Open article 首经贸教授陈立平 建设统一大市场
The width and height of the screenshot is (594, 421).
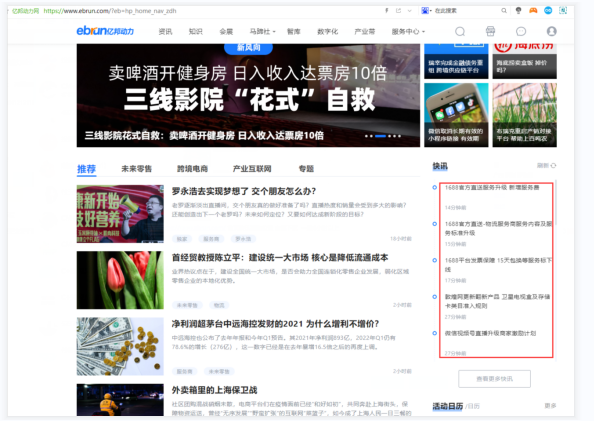tap(280, 258)
